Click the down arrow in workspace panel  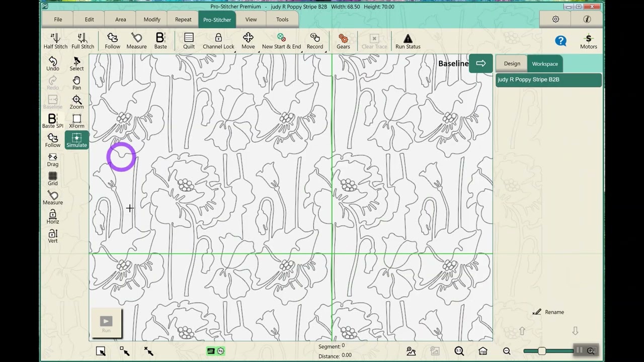coord(575,331)
